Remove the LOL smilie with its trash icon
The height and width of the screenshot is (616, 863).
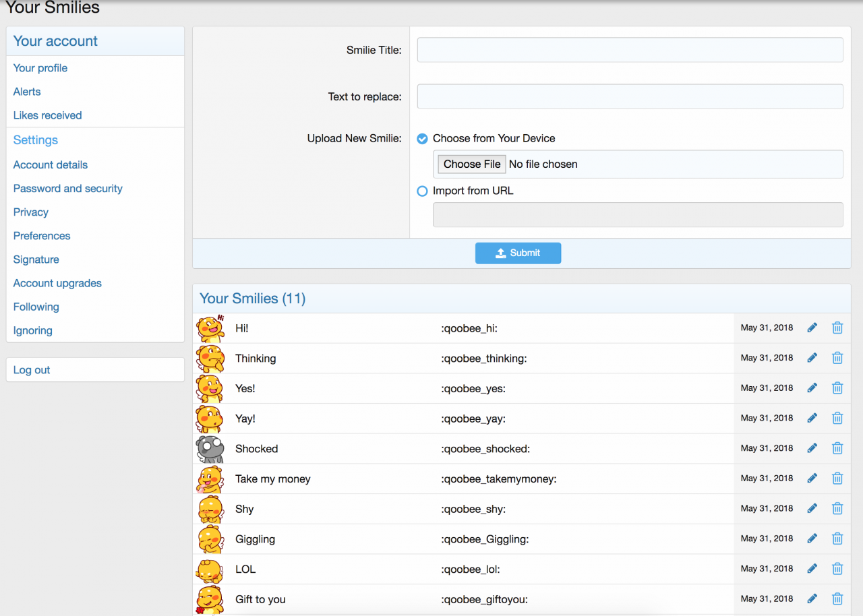tap(837, 569)
